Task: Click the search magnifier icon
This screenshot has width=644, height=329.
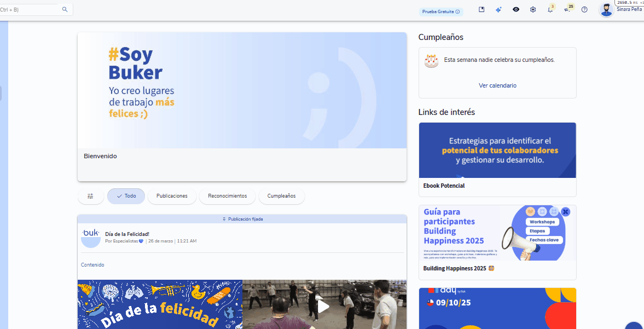Action: pyautogui.click(x=65, y=9)
